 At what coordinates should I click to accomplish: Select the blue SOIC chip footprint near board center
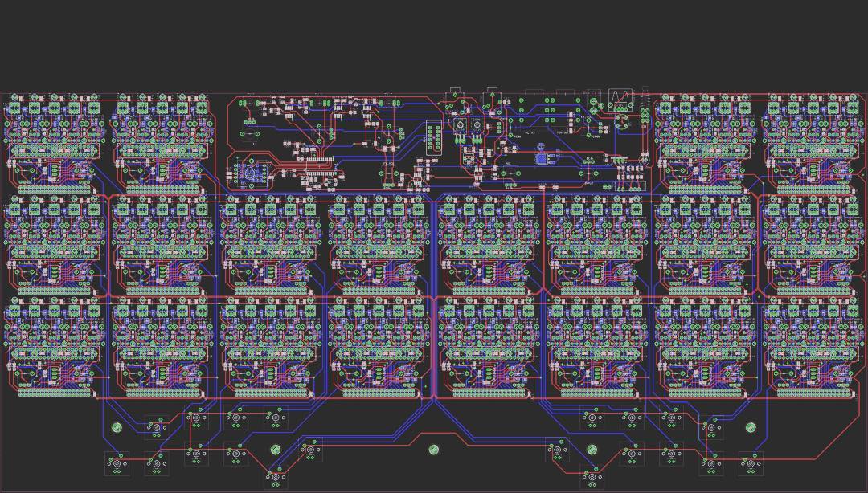point(540,157)
